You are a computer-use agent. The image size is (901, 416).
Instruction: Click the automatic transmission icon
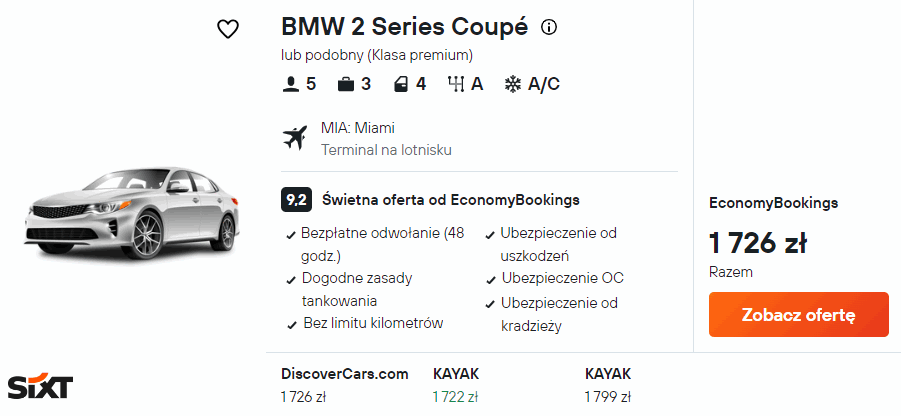pos(457,84)
